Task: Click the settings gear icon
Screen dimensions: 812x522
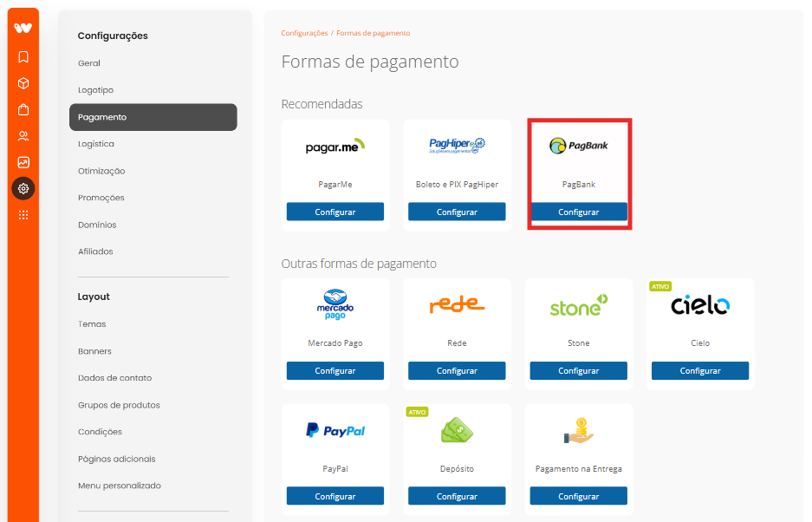Action: click(x=23, y=189)
